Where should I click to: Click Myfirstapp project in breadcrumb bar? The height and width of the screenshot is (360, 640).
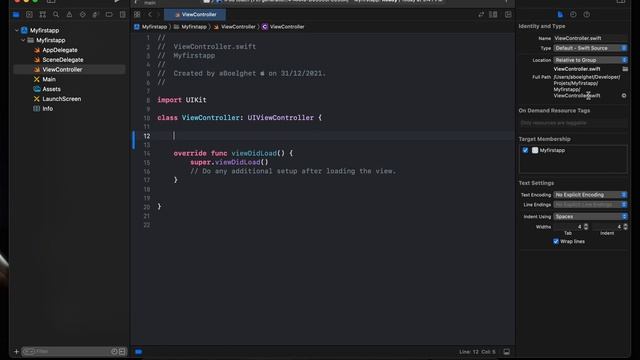click(151, 27)
